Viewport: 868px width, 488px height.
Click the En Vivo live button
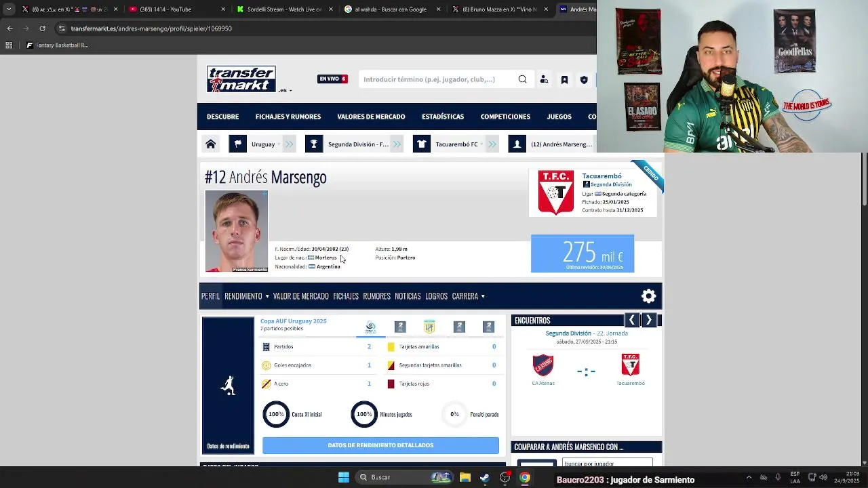click(x=332, y=79)
